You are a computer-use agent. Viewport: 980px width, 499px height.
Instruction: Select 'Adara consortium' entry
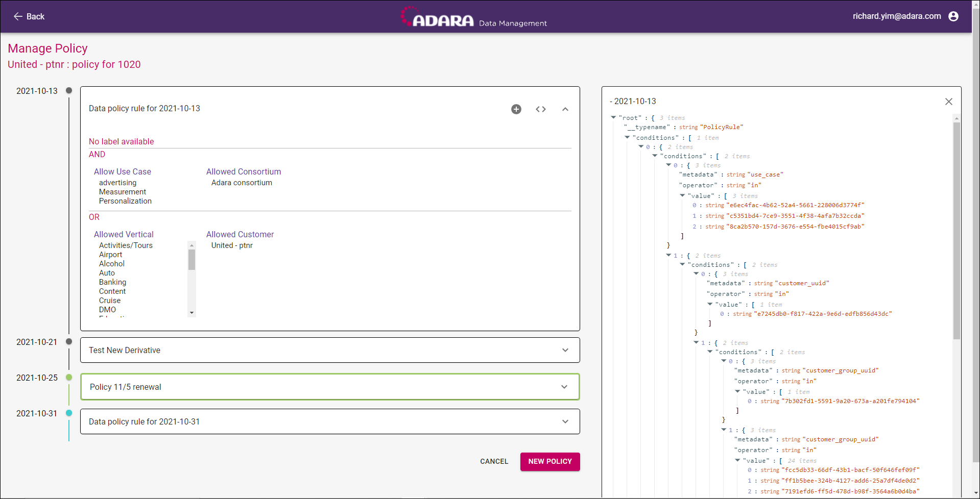pos(242,183)
